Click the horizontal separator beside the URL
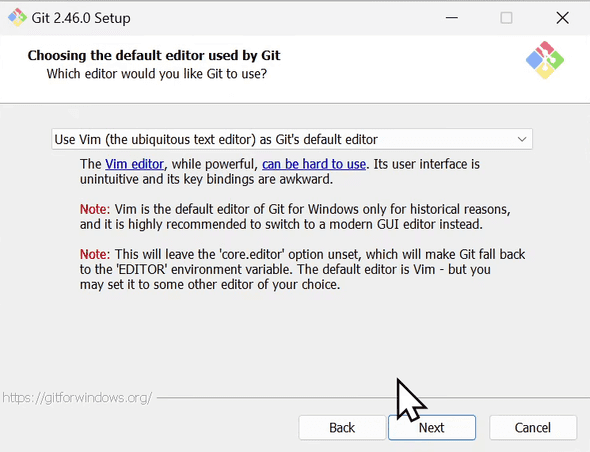 pos(373,397)
